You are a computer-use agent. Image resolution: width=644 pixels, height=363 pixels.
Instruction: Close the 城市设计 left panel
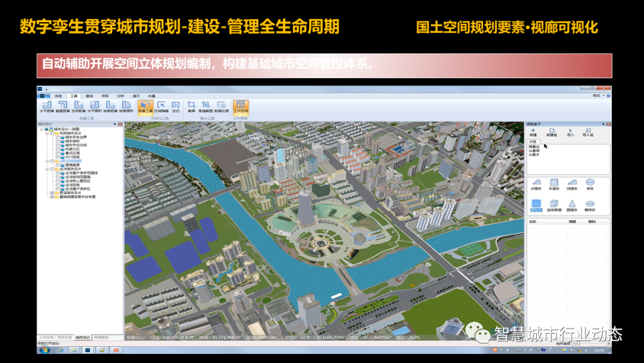pos(120,124)
